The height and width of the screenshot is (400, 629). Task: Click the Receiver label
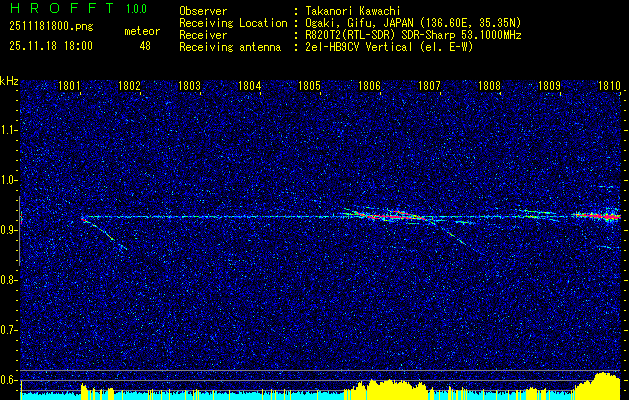point(203,35)
